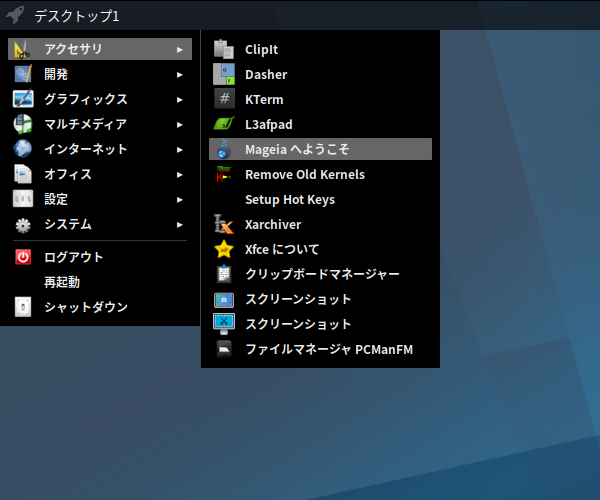Click the インターネット globe icon

(23, 149)
